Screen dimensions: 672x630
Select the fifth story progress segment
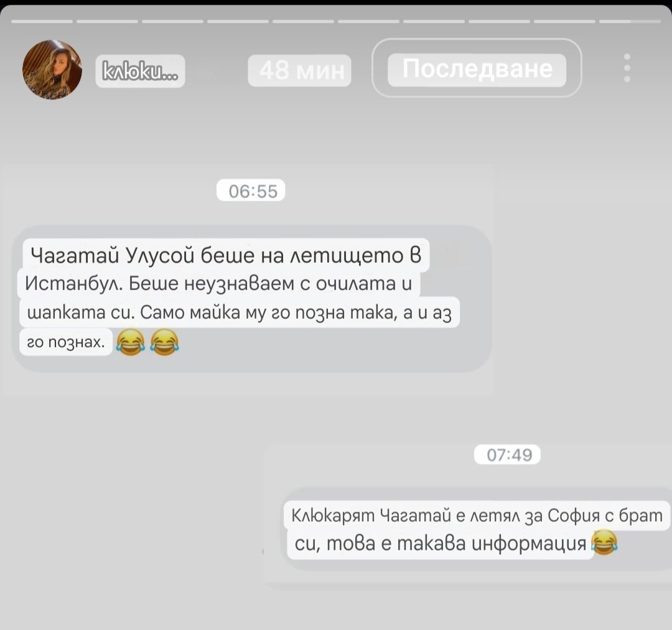[303, 21]
